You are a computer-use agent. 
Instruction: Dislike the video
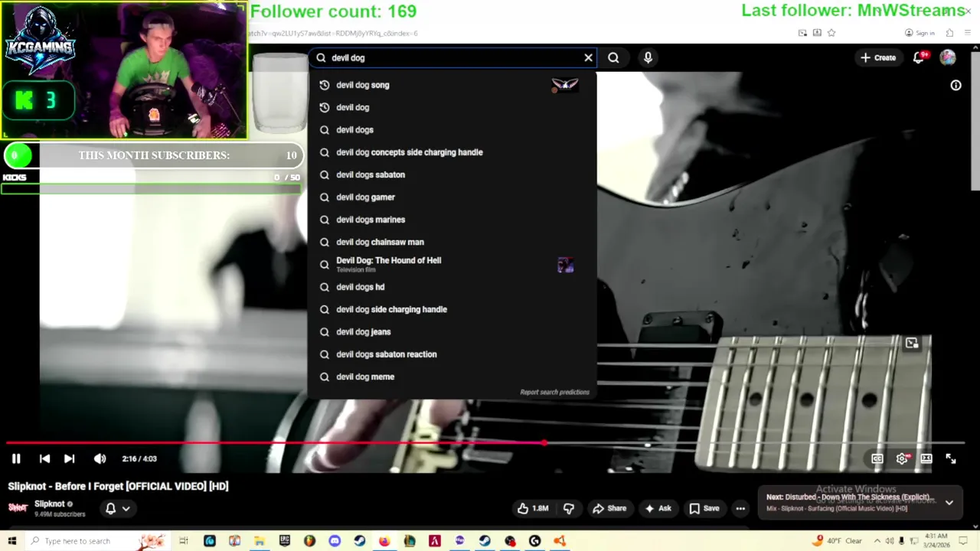(x=568, y=508)
